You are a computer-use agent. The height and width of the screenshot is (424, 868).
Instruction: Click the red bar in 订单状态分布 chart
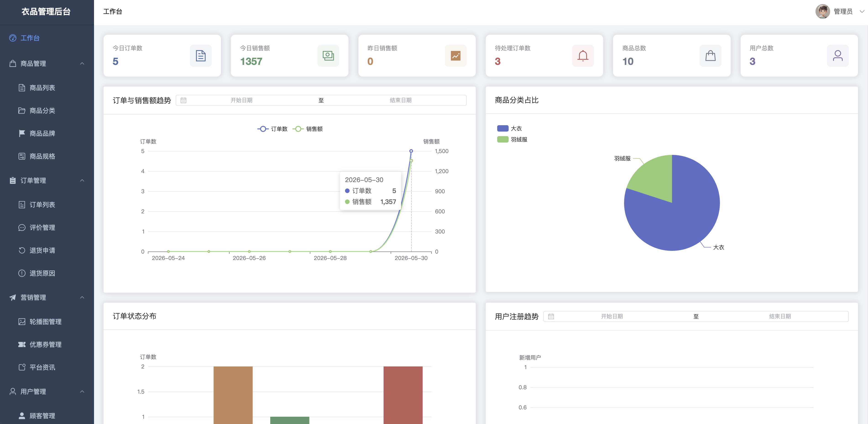(x=403, y=395)
